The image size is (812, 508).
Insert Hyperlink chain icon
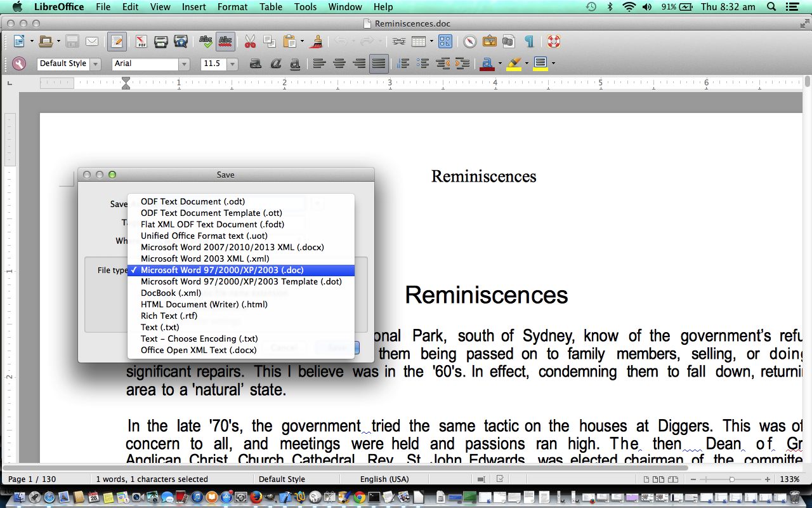(398, 42)
